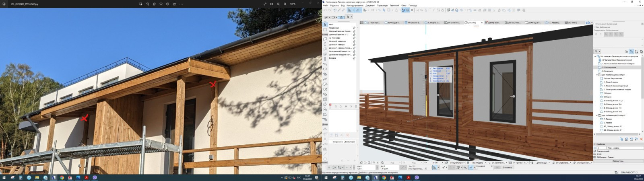
Task: Edit the image in the Photos viewer
Action: (140, 4)
